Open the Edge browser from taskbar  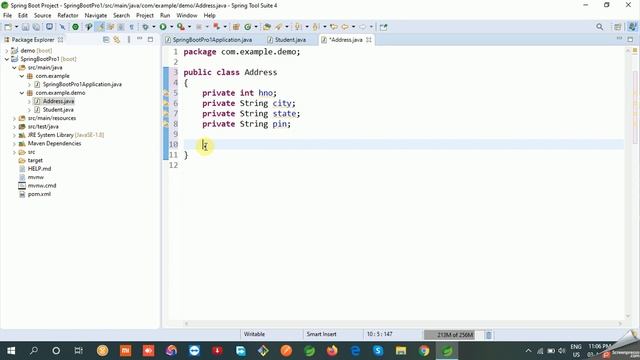[x=355, y=351]
